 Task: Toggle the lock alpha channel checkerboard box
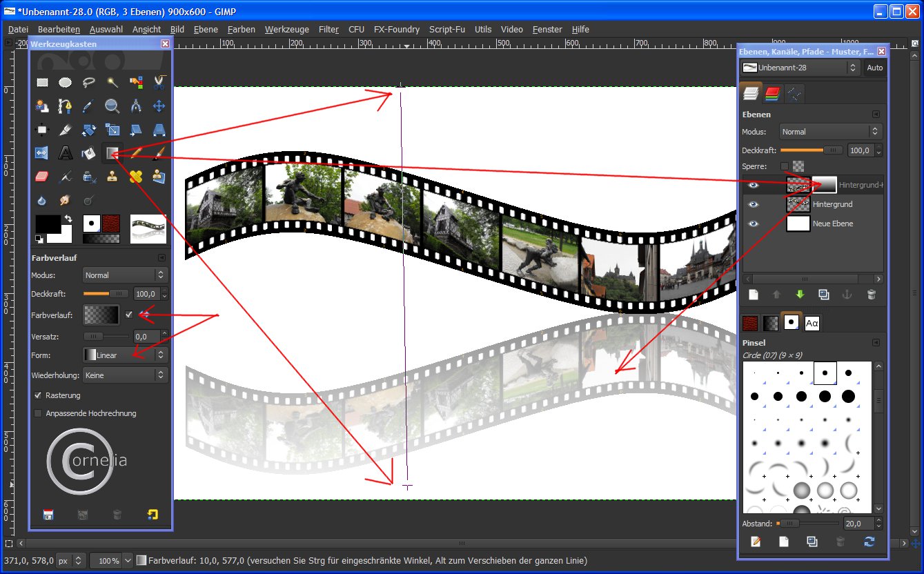pyautogui.click(x=798, y=166)
